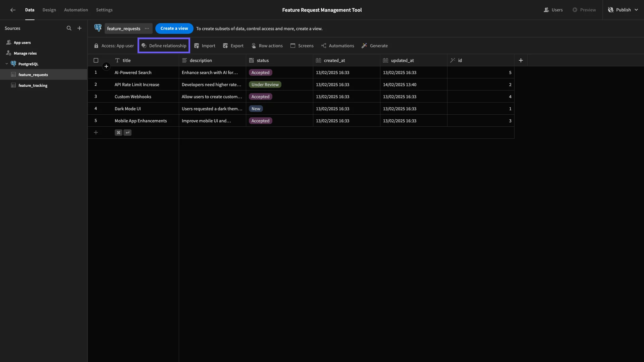Add a new data source with plus icon

click(x=79, y=28)
